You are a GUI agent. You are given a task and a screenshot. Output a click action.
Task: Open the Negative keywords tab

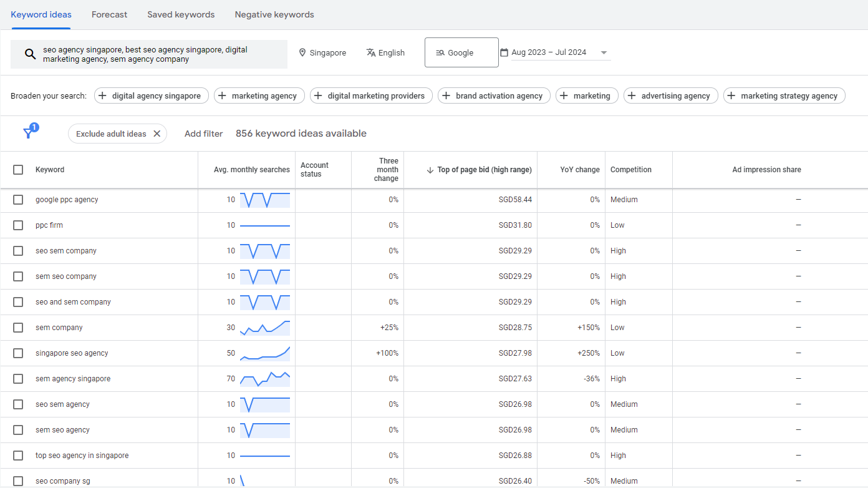click(274, 14)
